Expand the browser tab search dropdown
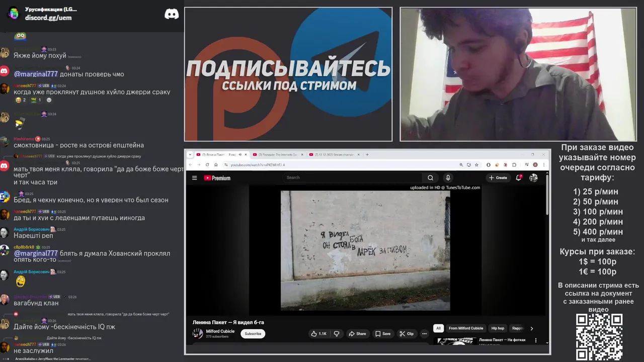644x362 pixels. 190,154
